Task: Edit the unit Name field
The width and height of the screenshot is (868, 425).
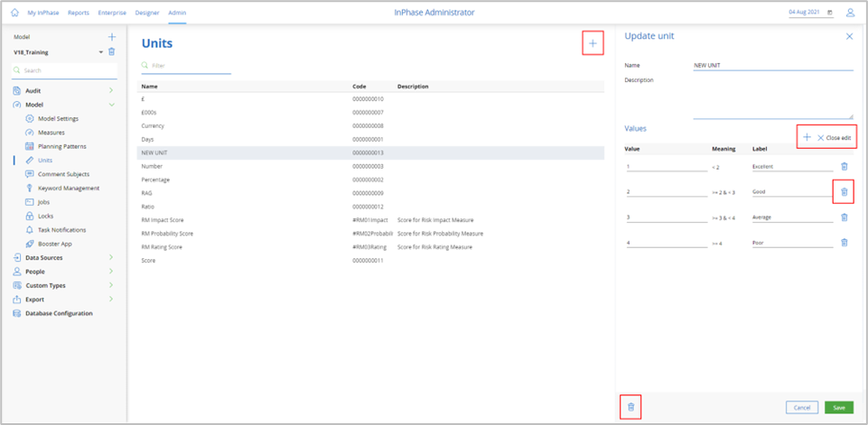Action: pyautogui.click(x=773, y=65)
